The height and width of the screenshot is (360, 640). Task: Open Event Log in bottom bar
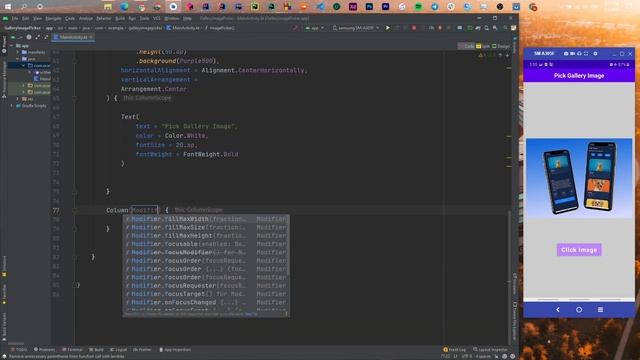[454, 350]
